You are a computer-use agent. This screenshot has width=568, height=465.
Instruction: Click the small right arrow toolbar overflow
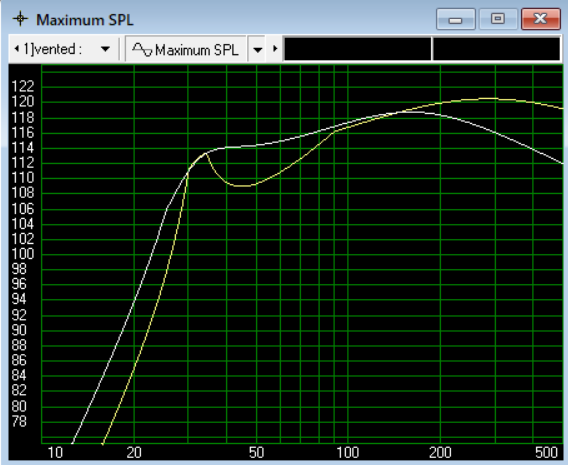click(x=275, y=49)
